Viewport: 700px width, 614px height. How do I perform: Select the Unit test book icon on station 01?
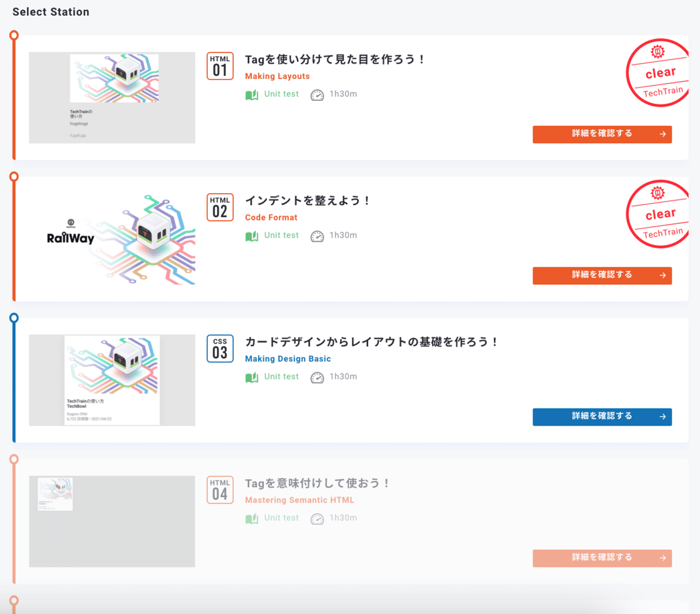(251, 93)
